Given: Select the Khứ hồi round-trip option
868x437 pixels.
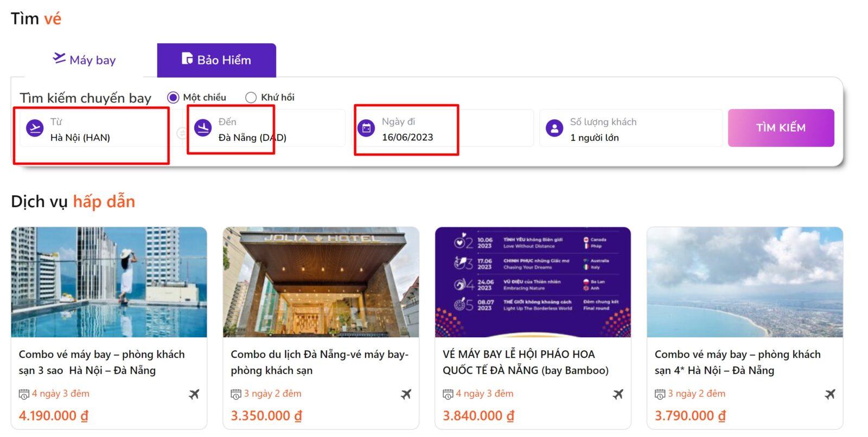Looking at the screenshot, I should (251, 98).
